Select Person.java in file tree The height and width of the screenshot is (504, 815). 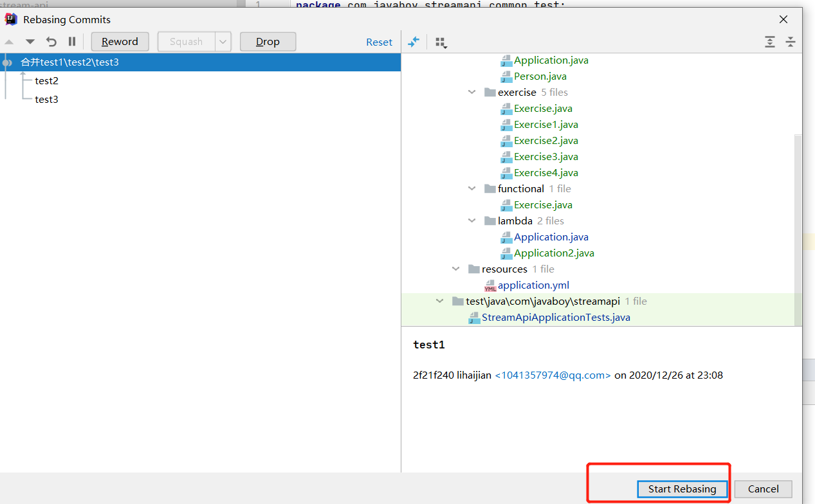pos(540,76)
